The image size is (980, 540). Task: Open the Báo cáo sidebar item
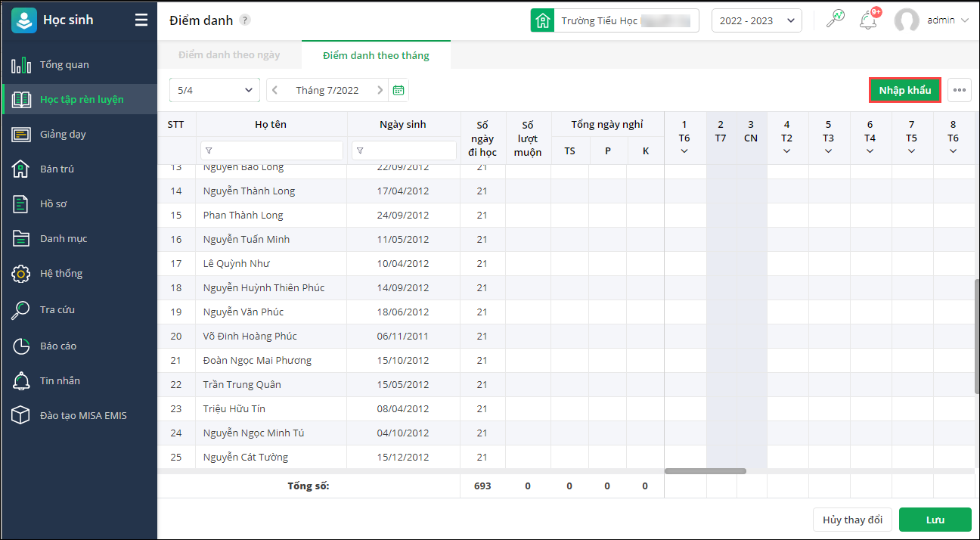click(x=58, y=346)
